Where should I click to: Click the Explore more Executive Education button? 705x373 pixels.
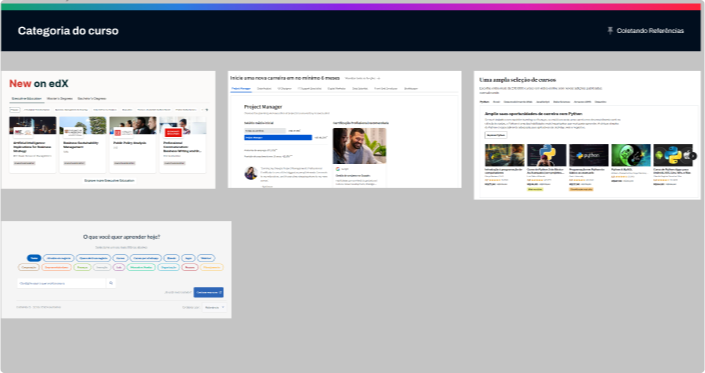pos(109,180)
